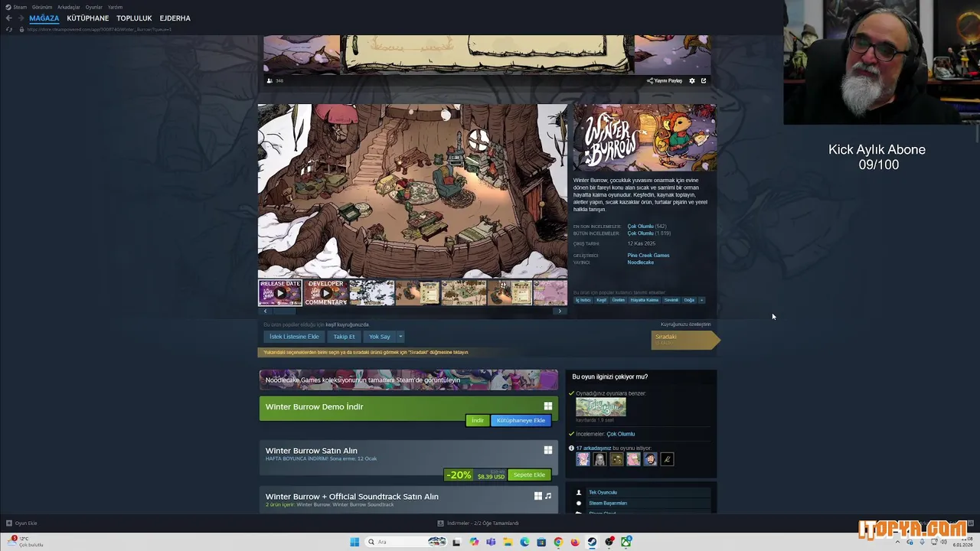Switch to the TOPLULUK tab
This screenshot has width=980, height=551.
[134, 18]
